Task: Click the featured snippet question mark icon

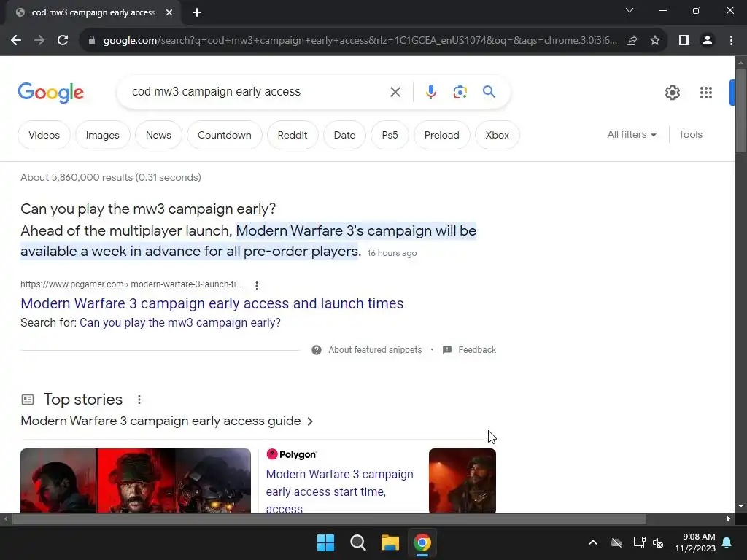Action: click(x=317, y=350)
